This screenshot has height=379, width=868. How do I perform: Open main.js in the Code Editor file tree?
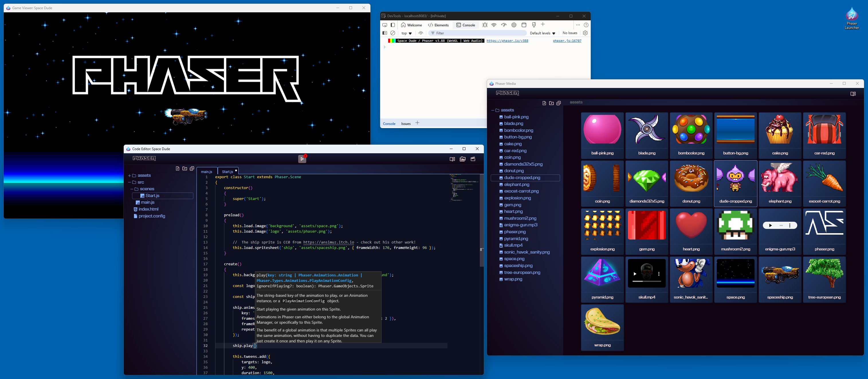(x=145, y=203)
